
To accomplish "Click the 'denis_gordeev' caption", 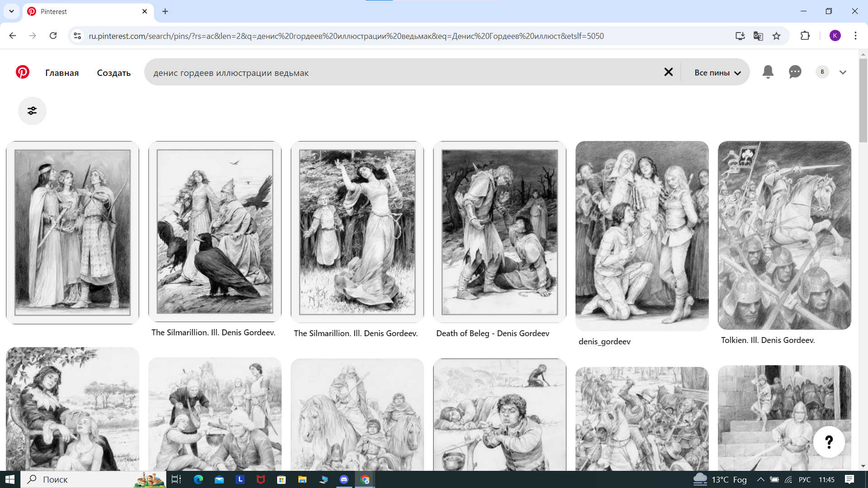I will [604, 342].
